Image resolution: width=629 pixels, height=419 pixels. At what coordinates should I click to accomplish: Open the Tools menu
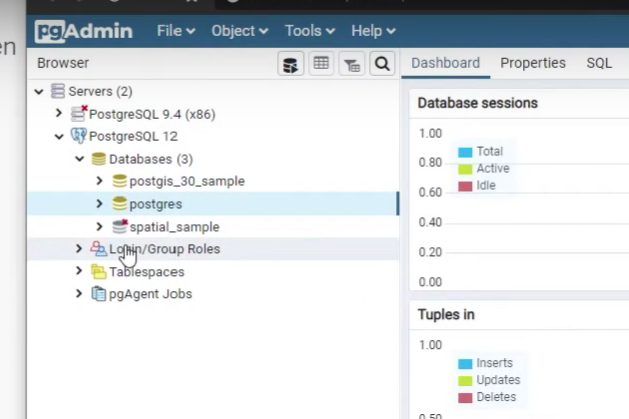click(309, 31)
